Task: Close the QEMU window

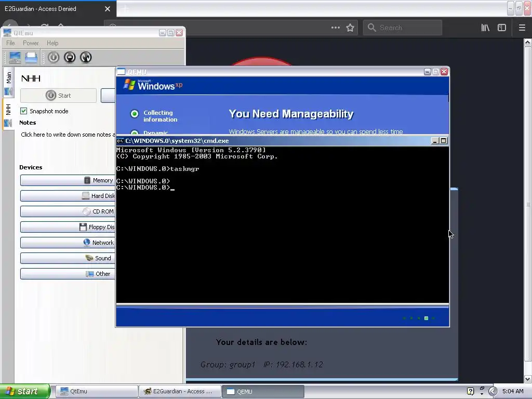Action: click(x=444, y=72)
